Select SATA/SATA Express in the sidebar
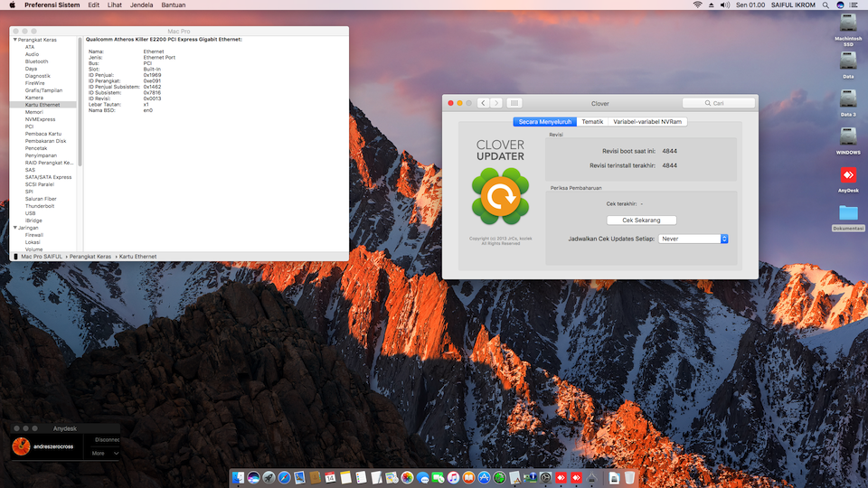This screenshot has height=488, width=868. point(48,177)
